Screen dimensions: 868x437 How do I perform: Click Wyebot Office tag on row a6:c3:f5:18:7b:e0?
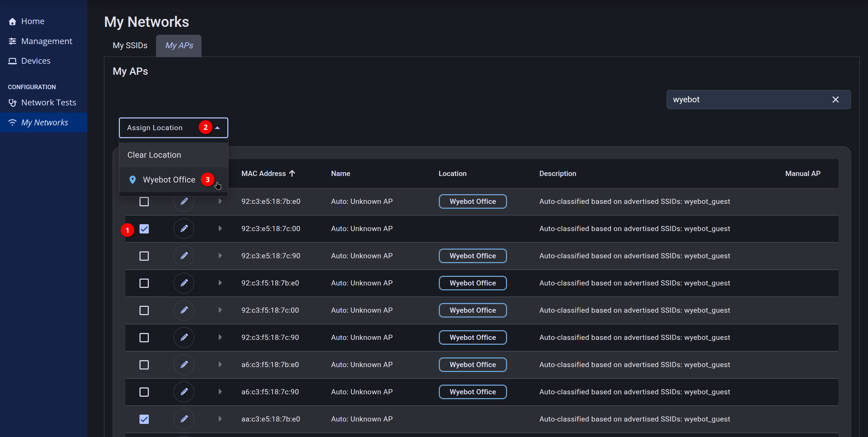[473, 365]
